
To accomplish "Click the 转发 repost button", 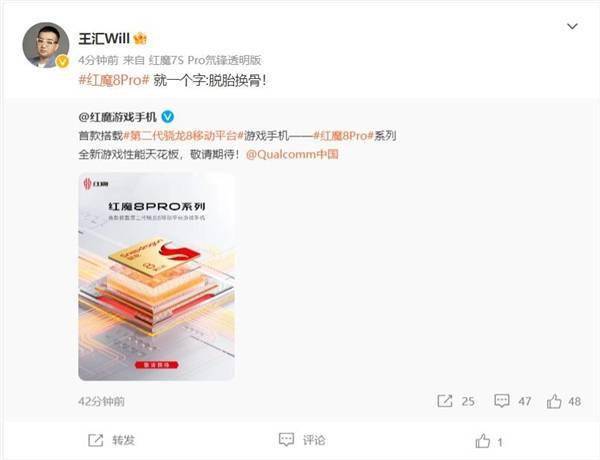I will (111, 440).
